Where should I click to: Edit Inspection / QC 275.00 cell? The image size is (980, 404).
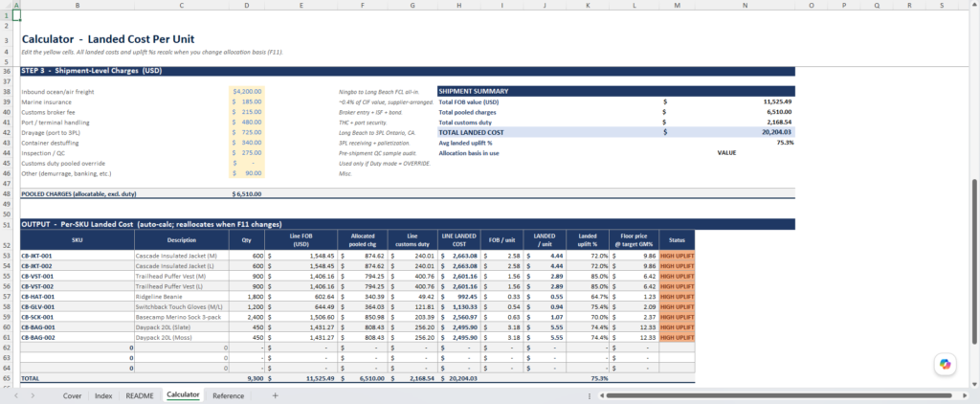pos(246,152)
